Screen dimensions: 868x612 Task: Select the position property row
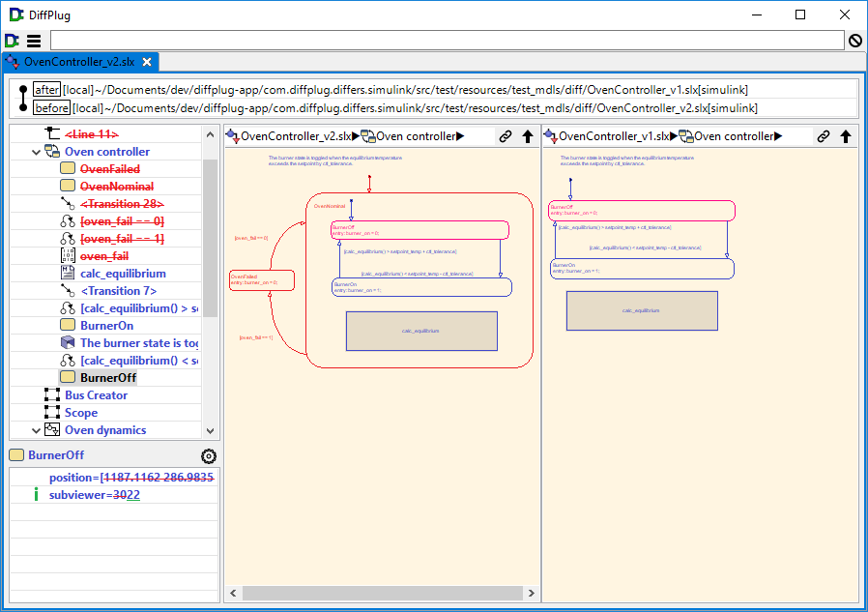pos(114,478)
